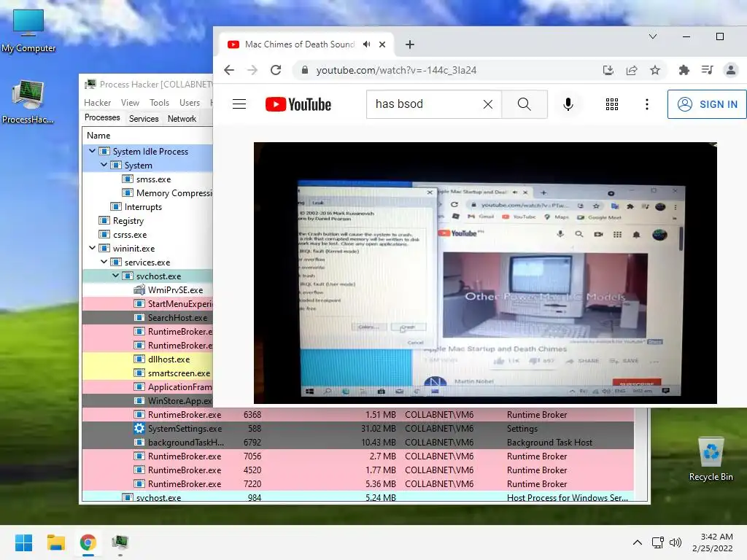Open View menu in Process Hacker
The image size is (747, 560).
130,102
